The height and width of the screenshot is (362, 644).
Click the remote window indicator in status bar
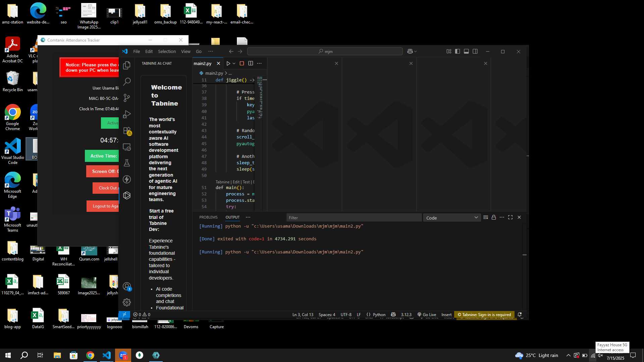coord(124,314)
